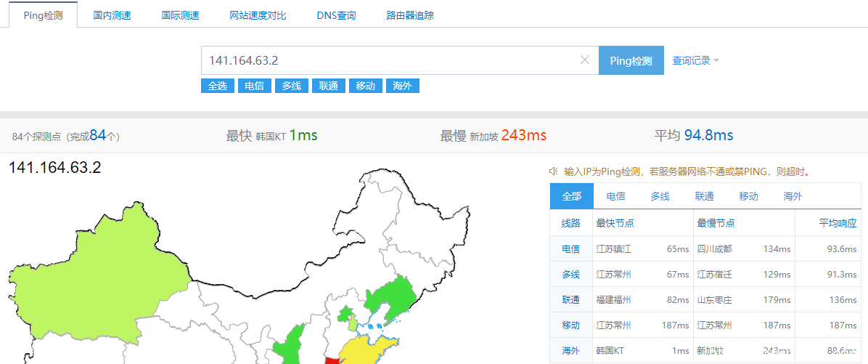Screen dimensions: 868x364
Task: Open the 四川成都 slowest node link
Action: point(714,249)
